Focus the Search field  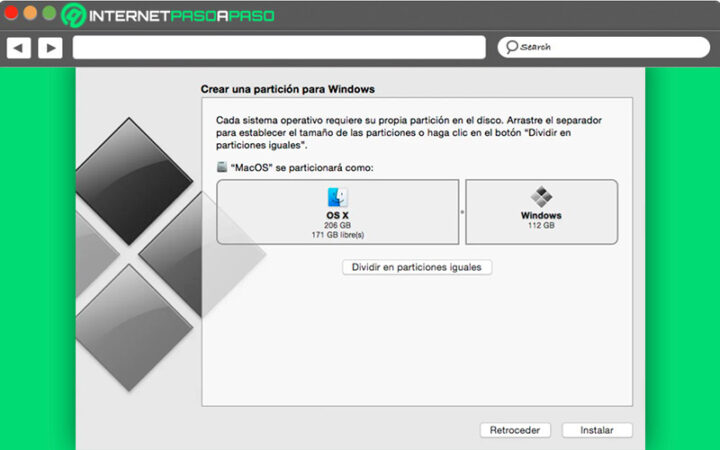(603, 47)
